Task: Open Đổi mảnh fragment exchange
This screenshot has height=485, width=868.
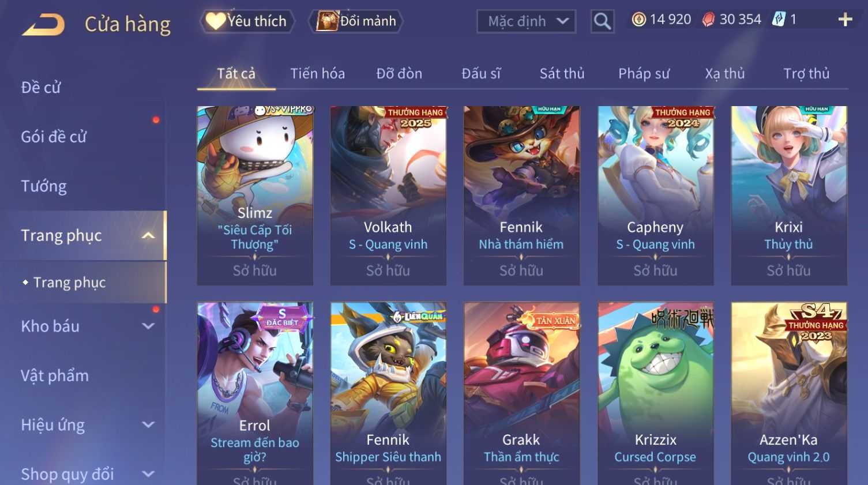Action: pos(356,21)
